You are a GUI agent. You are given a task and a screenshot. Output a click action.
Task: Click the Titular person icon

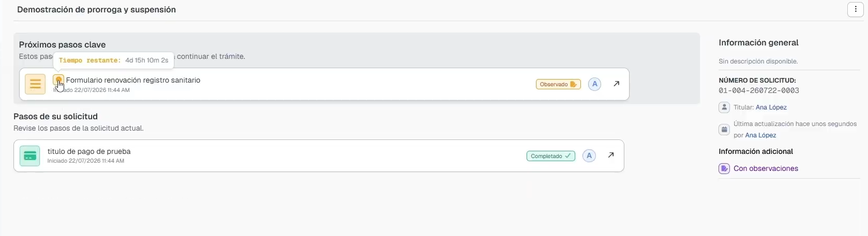click(x=724, y=107)
